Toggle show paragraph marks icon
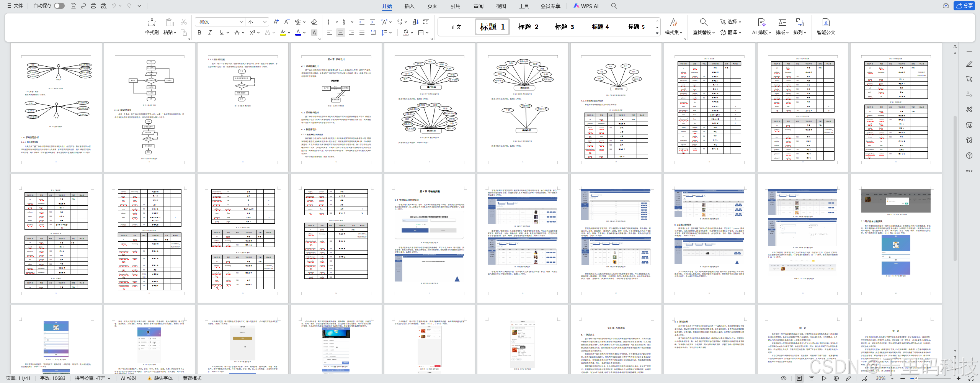 400,22
